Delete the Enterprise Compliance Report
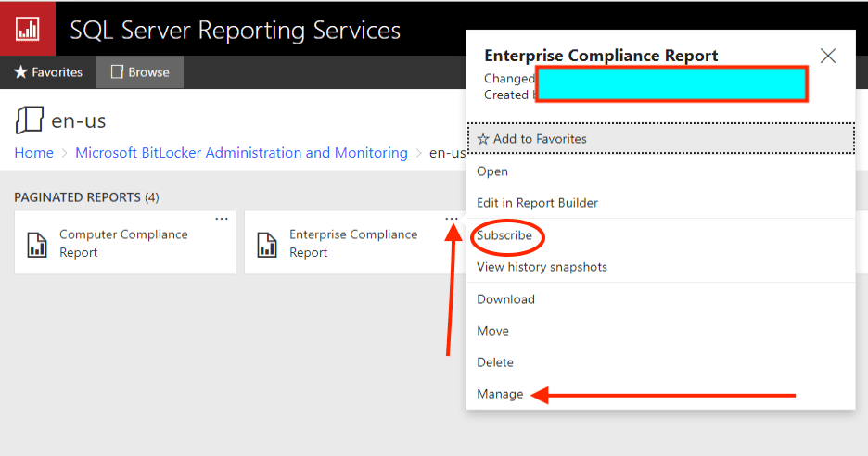Viewport: 868px width, 456px height. [x=494, y=362]
